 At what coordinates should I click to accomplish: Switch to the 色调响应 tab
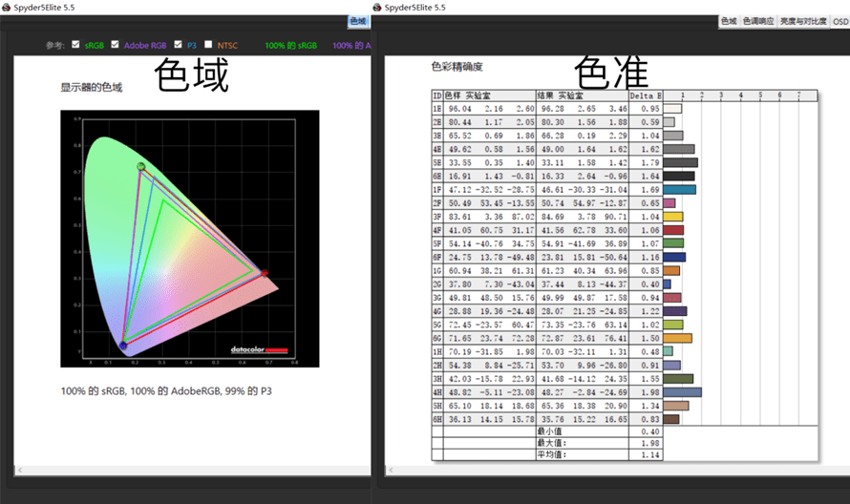(x=758, y=21)
